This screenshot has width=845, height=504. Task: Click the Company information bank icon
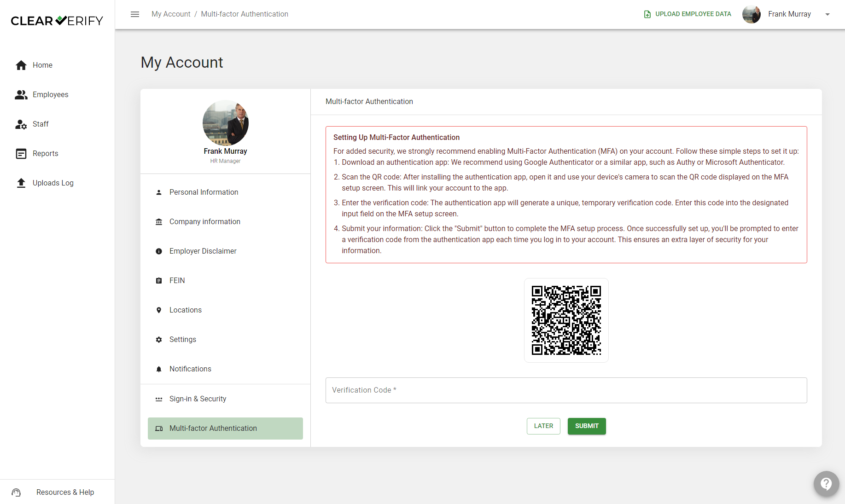click(159, 222)
